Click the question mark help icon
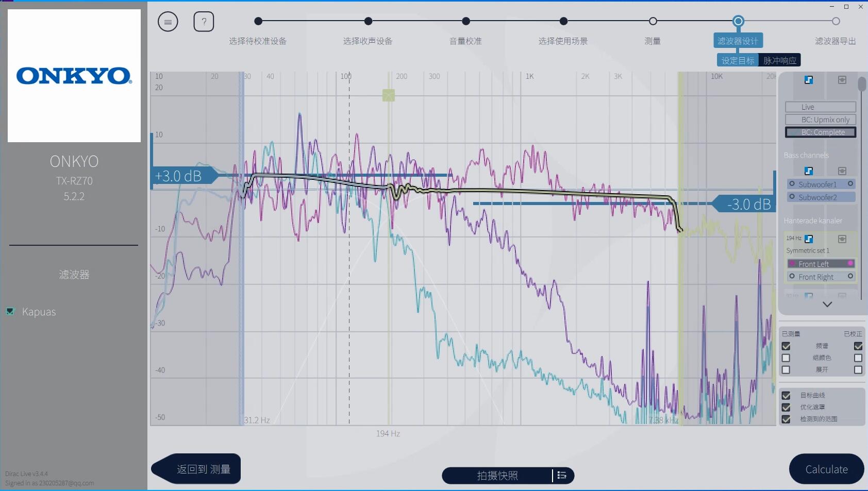Image resolution: width=868 pixels, height=491 pixels. point(204,22)
